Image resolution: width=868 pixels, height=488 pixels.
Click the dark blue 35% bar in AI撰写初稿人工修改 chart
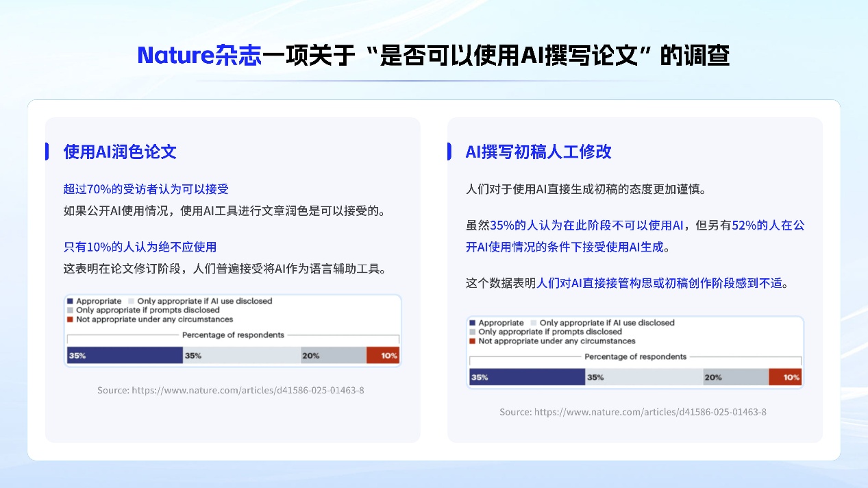(x=527, y=377)
